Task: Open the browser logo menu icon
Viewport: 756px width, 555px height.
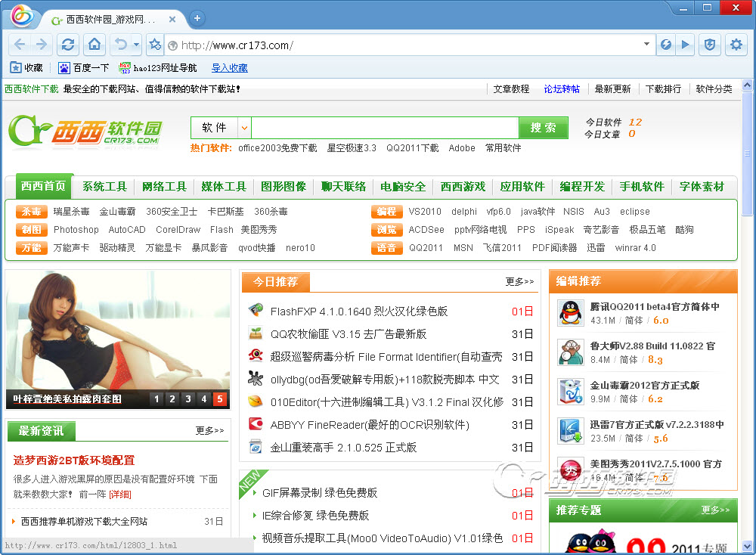Action: click(22, 15)
